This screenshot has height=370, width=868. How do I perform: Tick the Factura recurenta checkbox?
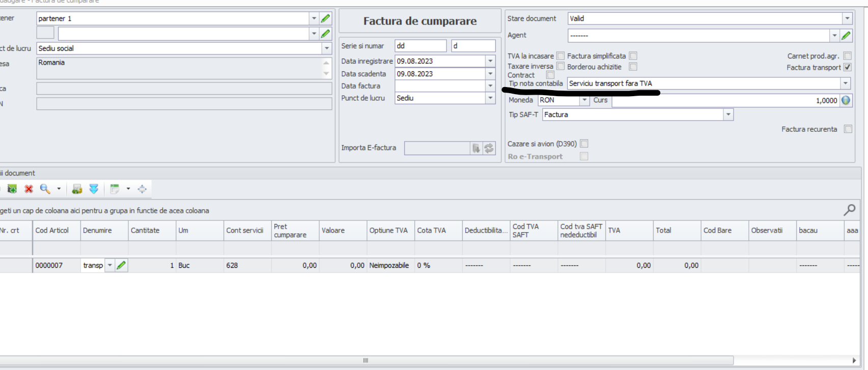(848, 129)
